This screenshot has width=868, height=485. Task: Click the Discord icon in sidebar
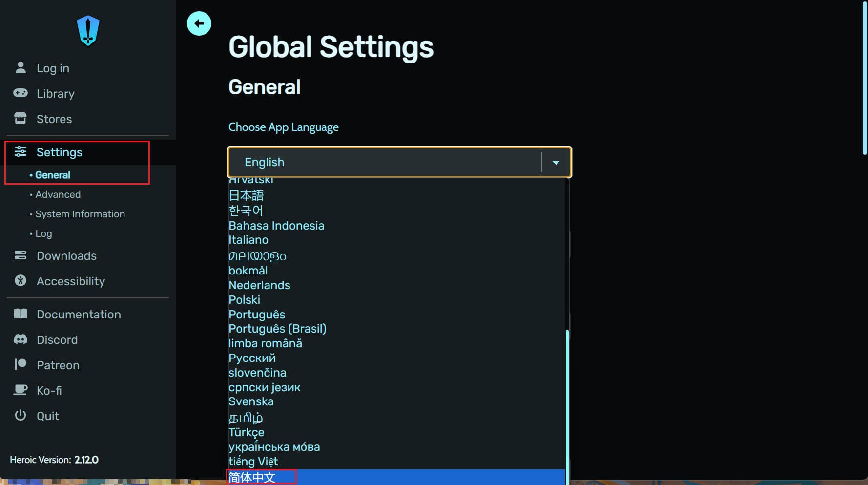click(x=21, y=339)
